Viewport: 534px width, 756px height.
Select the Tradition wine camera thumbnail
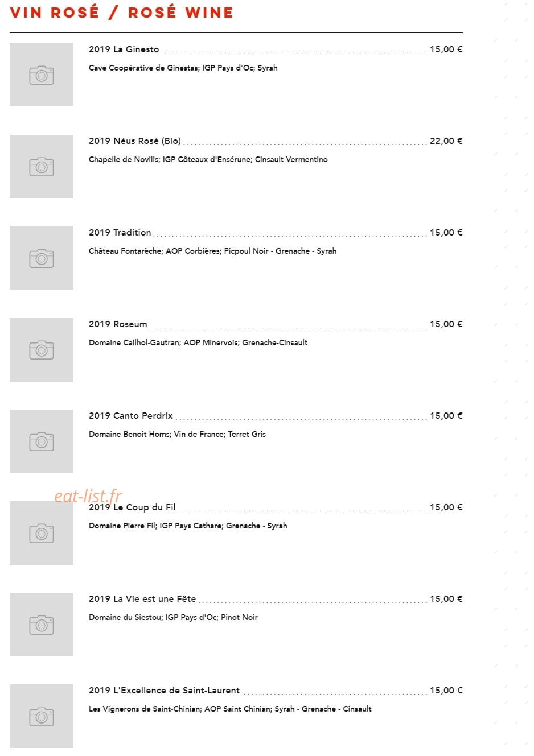point(42,258)
